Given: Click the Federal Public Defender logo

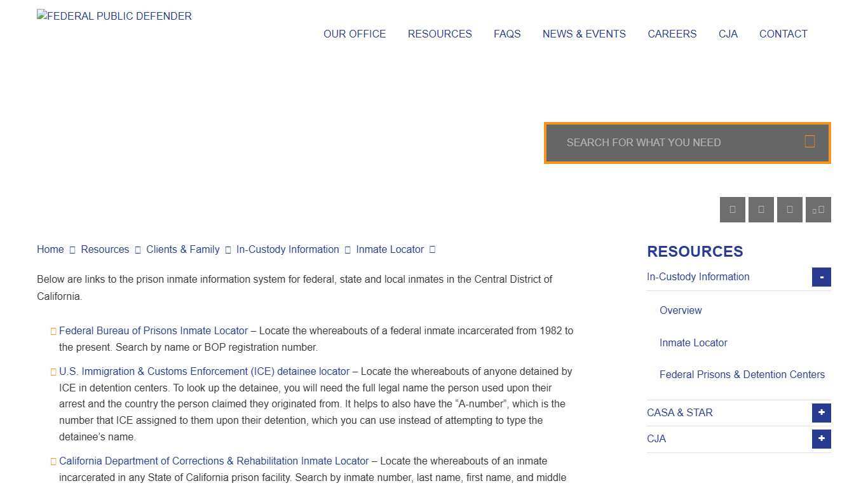Looking at the screenshot, I should coord(114,15).
